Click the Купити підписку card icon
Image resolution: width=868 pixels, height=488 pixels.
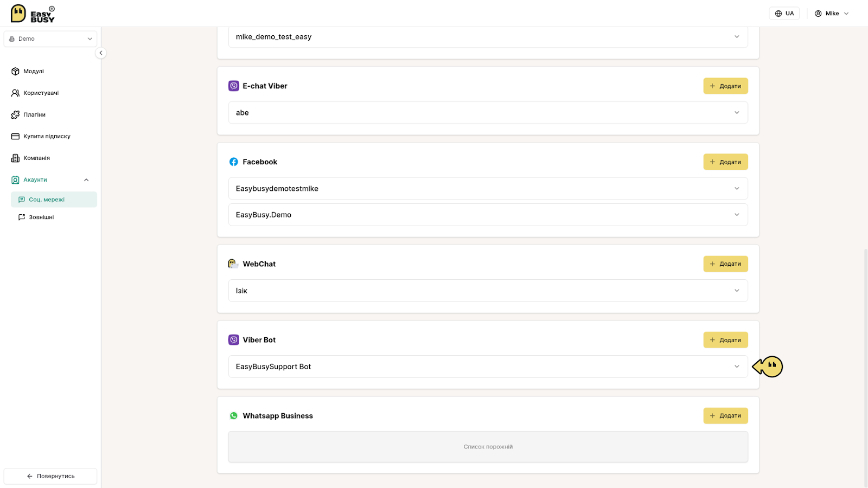[15, 137]
